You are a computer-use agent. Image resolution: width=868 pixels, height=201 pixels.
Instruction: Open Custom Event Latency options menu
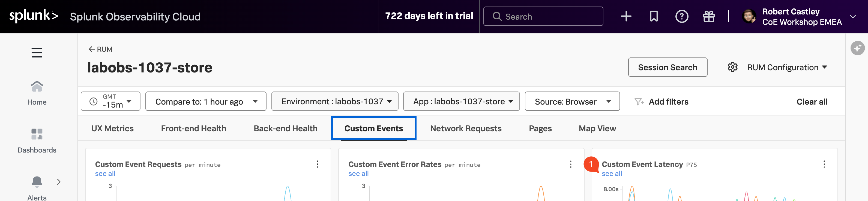pos(824,164)
